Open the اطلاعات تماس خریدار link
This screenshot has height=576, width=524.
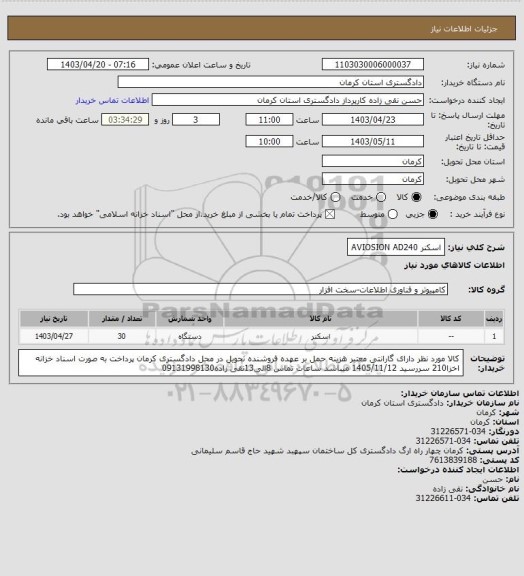112,100
